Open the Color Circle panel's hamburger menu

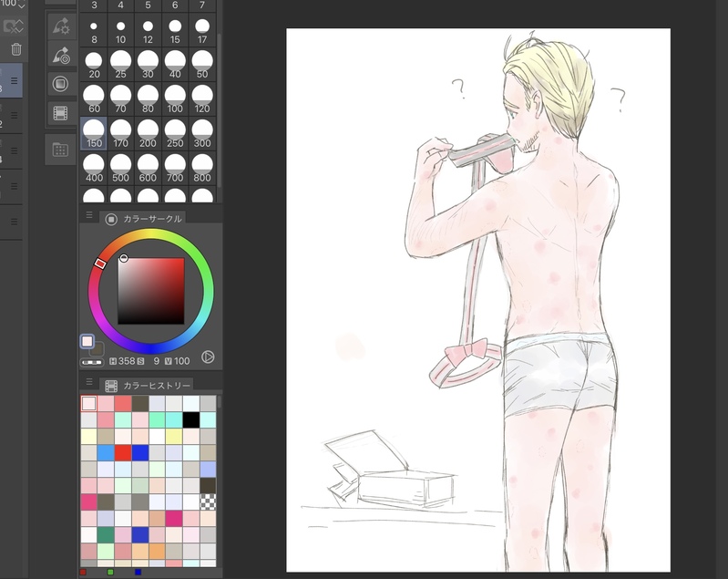tap(89, 215)
